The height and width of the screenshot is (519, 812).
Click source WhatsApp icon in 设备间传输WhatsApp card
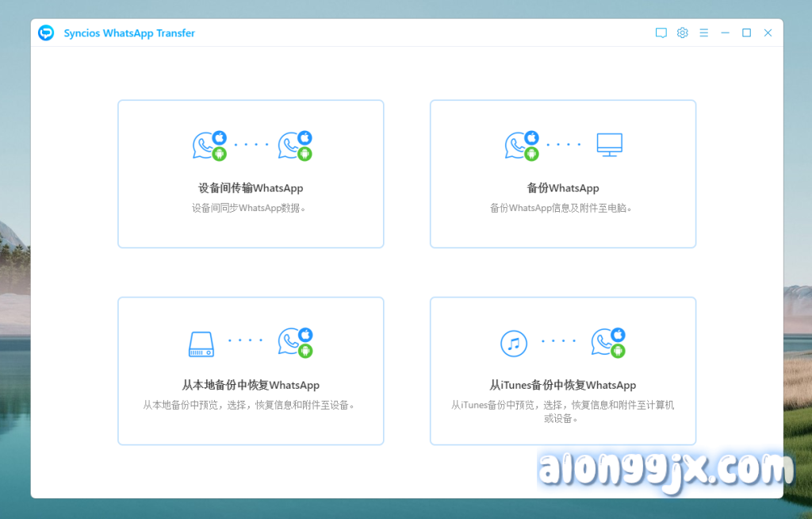pyautogui.click(x=208, y=145)
